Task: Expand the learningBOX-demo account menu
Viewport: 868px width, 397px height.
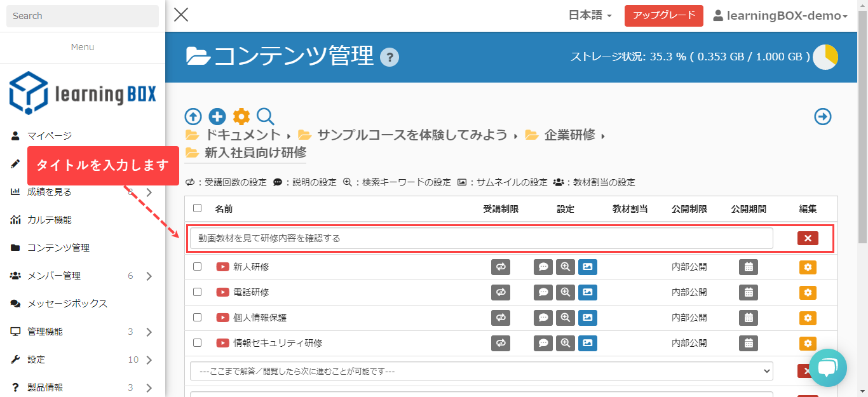Action: coord(780,16)
